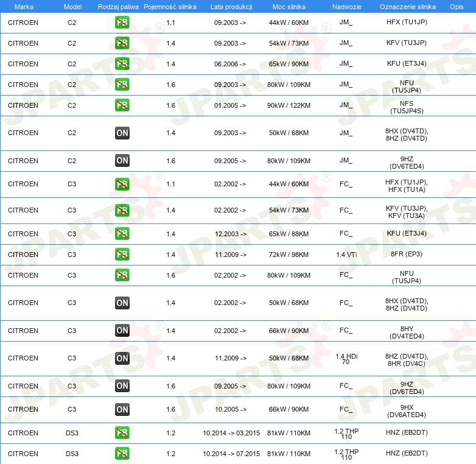Click the ON diesel icon in the 8HY (DV4TED4) row
This screenshot has height=464, width=476.
[122, 331]
